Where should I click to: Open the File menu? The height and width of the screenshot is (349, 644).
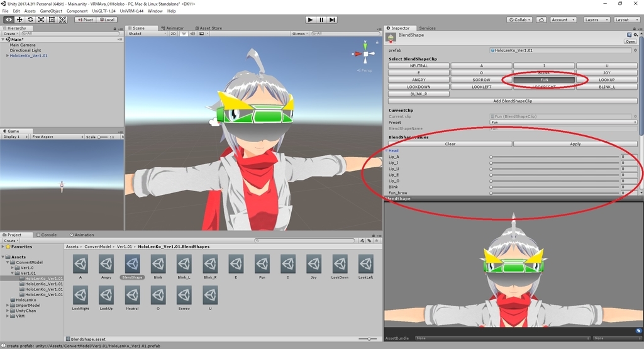pyautogui.click(x=5, y=11)
